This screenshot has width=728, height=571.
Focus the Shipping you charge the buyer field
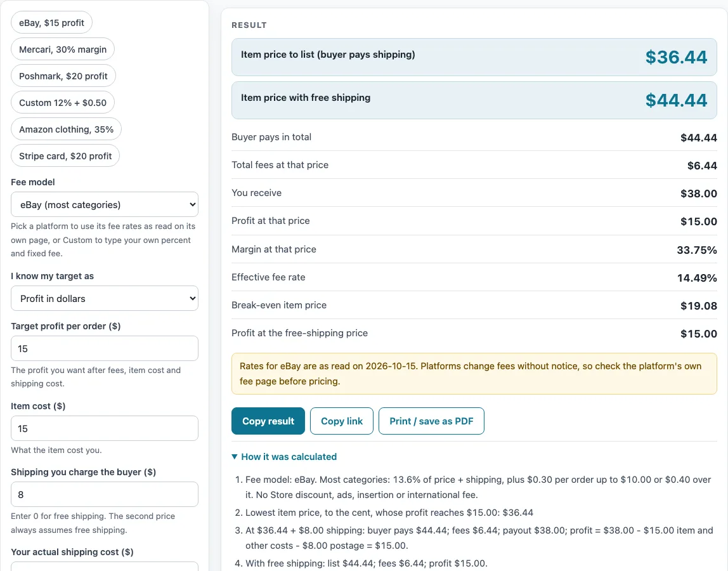pos(105,494)
